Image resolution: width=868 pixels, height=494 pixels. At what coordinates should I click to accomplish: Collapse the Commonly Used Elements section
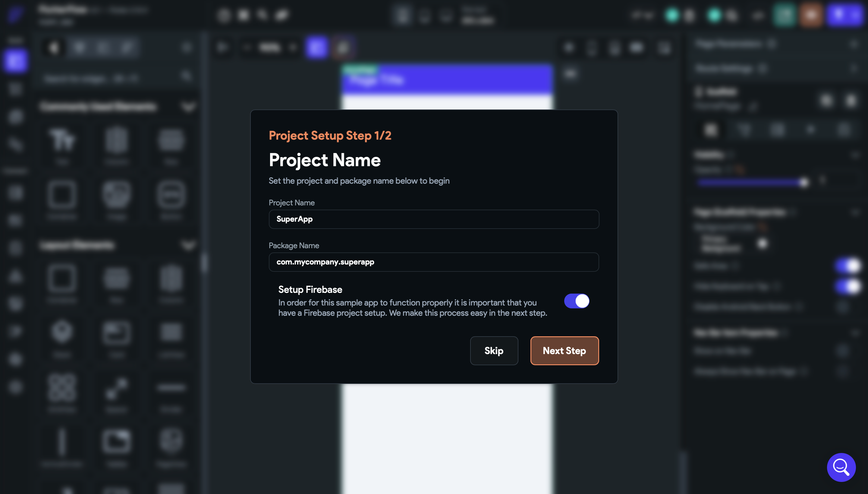click(x=188, y=107)
